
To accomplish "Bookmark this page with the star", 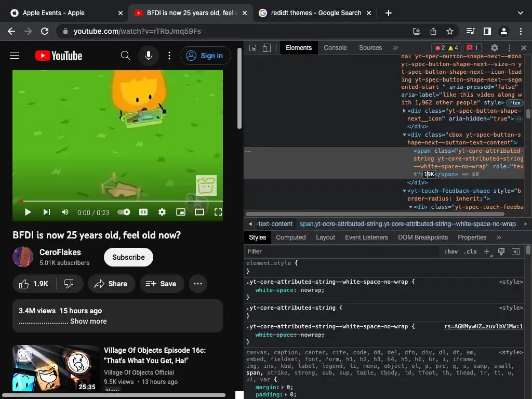I will coord(450,31).
